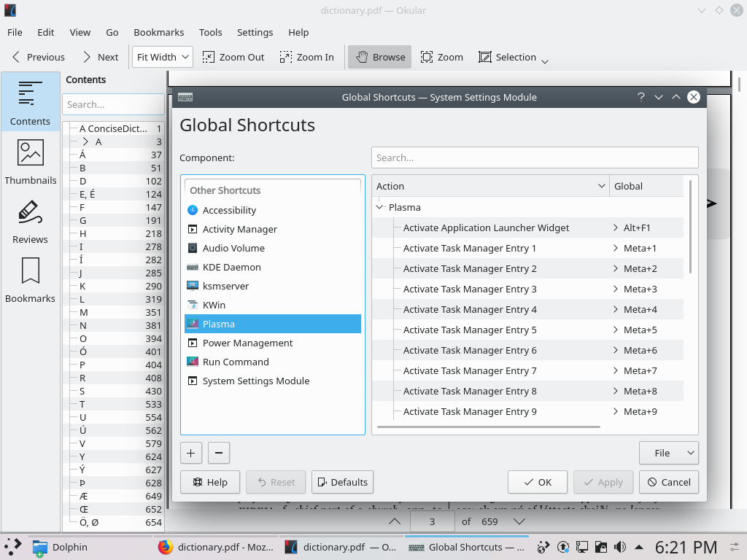Open the View menu
747x560 pixels.
click(80, 32)
